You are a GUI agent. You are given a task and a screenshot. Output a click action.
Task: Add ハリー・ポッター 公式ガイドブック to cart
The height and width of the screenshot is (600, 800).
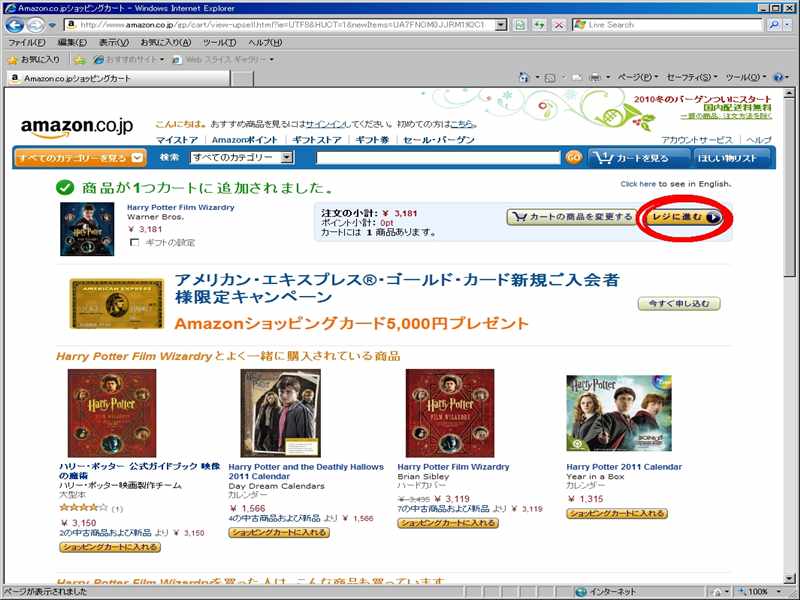tap(110, 547)
